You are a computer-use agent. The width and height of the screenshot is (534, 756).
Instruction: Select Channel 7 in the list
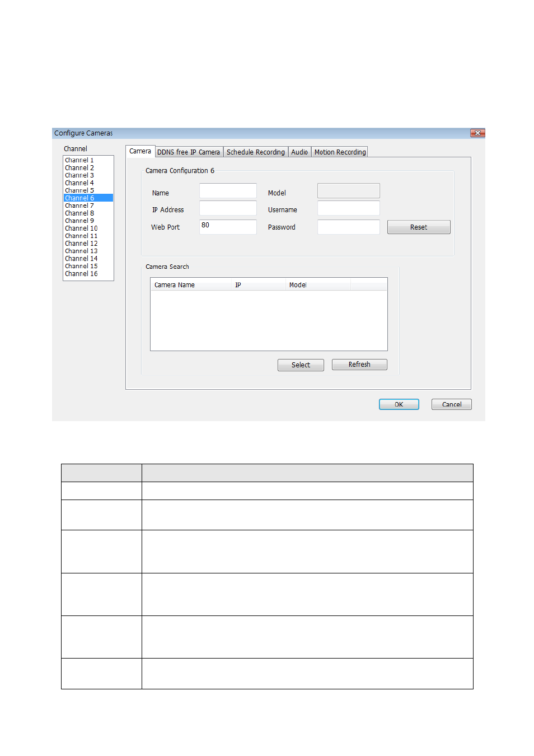pos(88,206)
